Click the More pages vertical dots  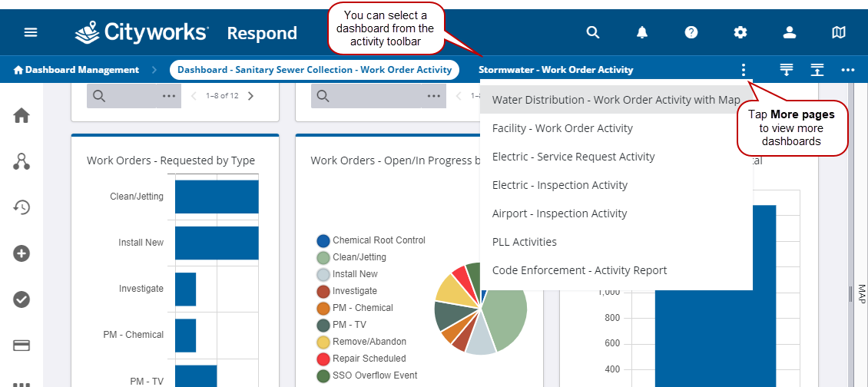click(744, 70)
